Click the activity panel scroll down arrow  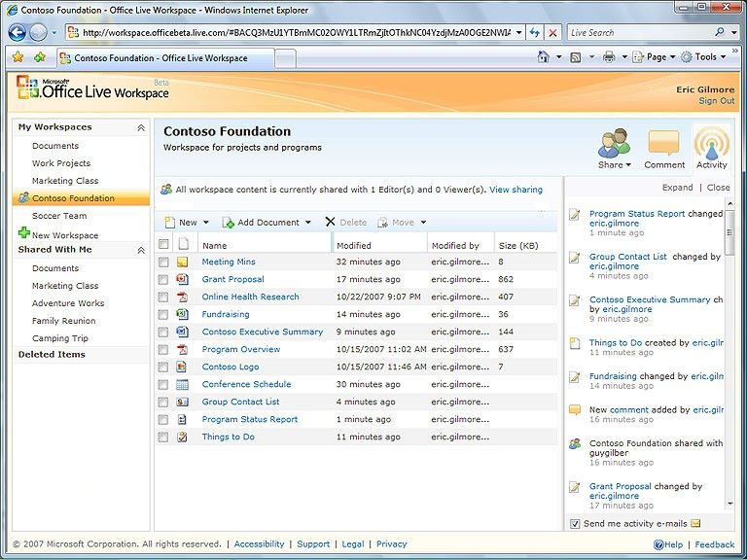(x=729, y=504)
